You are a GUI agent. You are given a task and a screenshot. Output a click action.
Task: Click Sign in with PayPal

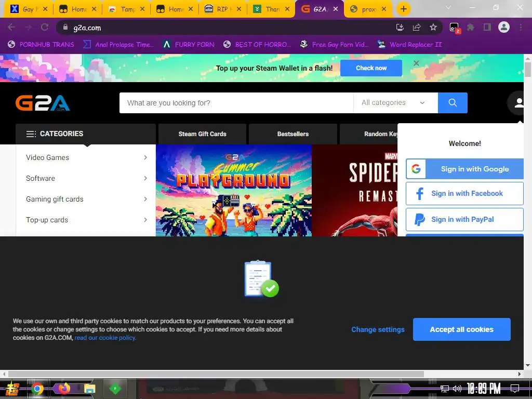tap(465, 220)
